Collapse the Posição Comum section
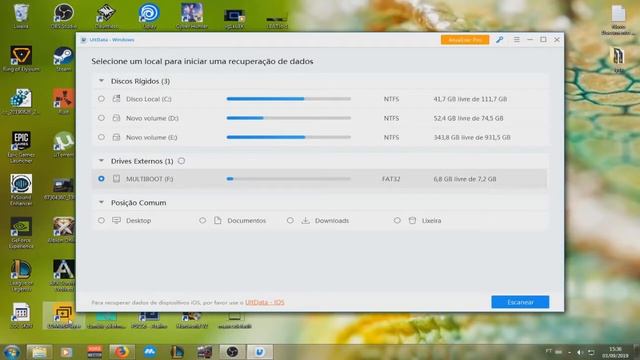This screenshot has height=360, width=640. tap(101, 202)
